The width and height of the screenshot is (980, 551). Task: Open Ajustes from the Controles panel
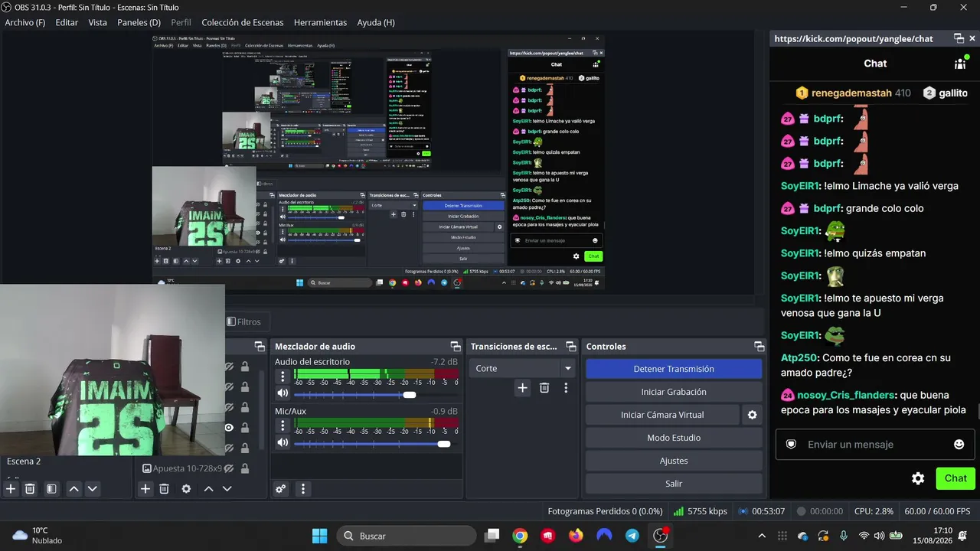coord(674,461)
